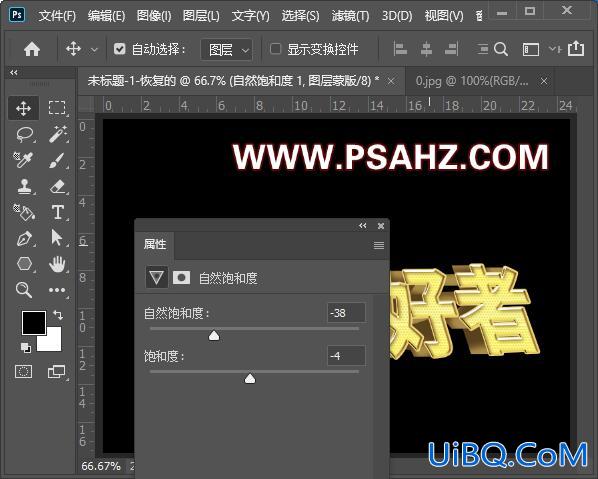Click the Photoshop home icon

(x=32, y=49)
